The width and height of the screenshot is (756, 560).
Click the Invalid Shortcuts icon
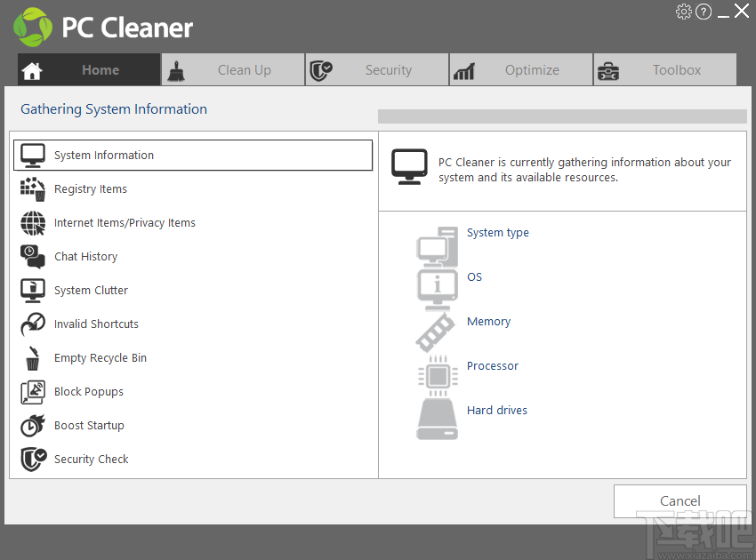click(33, 324)
